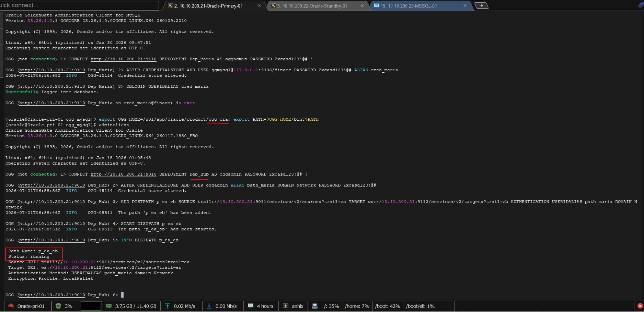Image resolution: width=644 pixels, height=312 pixels.
Task: Click the Red Hat icon beside Oracle-pri-01
Action: 11,306
